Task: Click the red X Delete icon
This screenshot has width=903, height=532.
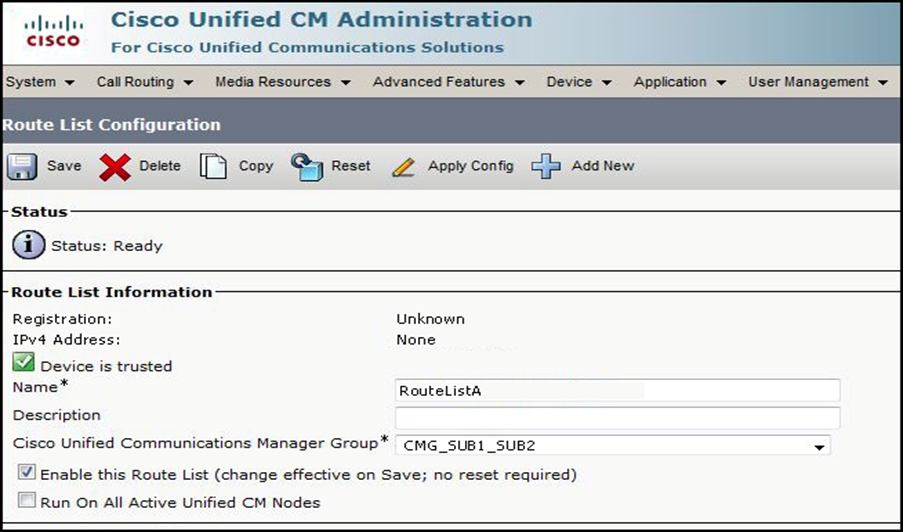Action: (x=115, y=167)
